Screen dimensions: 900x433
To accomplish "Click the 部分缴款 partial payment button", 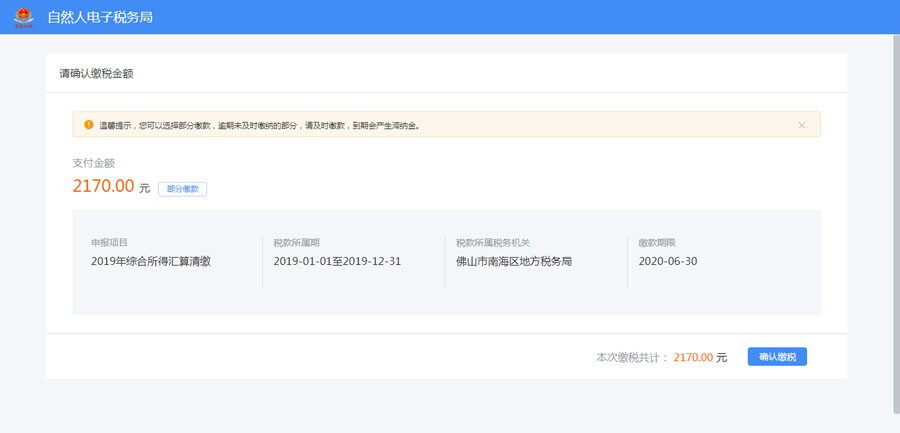I will pyautogui.click(x=182, y=188).
